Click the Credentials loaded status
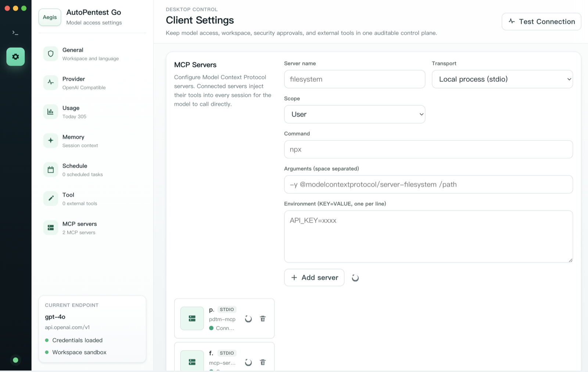The height and width of the screenshot is (372, 588). [x=74, y=340]
